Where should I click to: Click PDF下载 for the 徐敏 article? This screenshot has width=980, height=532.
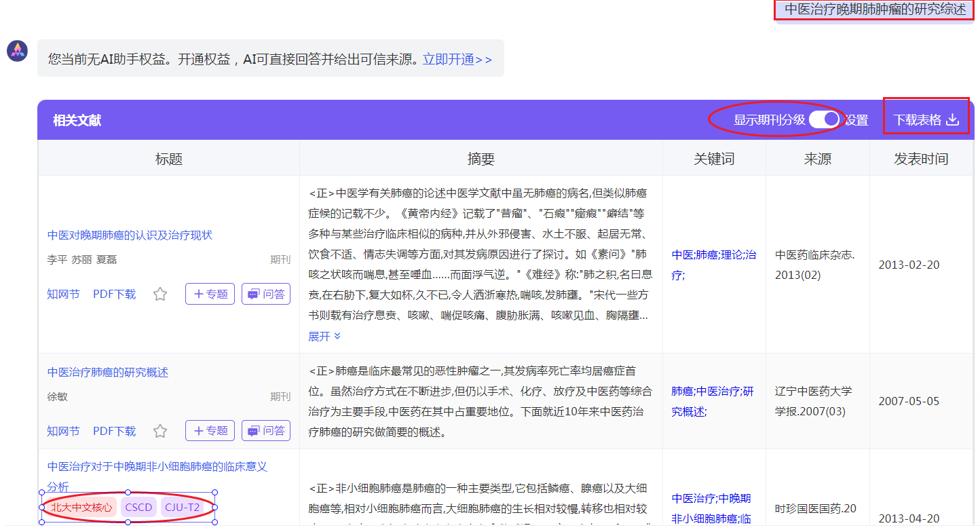click(114, 432)
